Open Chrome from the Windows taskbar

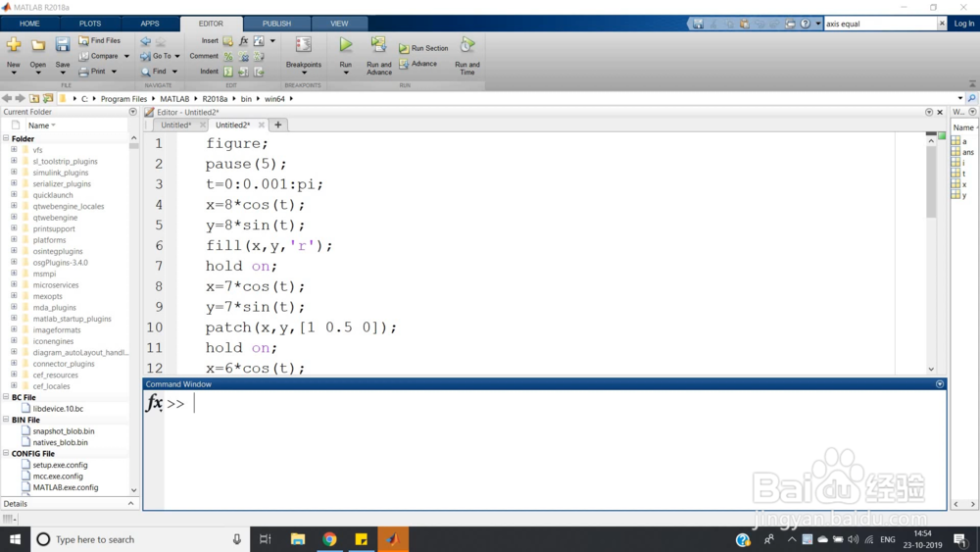pos(329,539)
